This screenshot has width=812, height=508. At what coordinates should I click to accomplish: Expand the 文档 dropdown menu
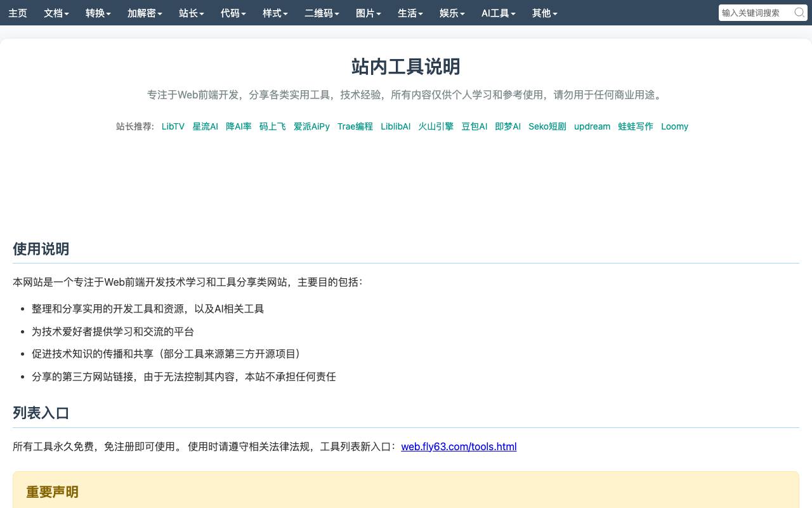coord(56,13)
